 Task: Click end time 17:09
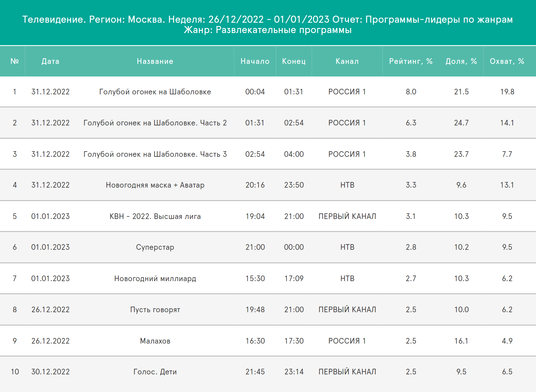click(x=294, y=279)
